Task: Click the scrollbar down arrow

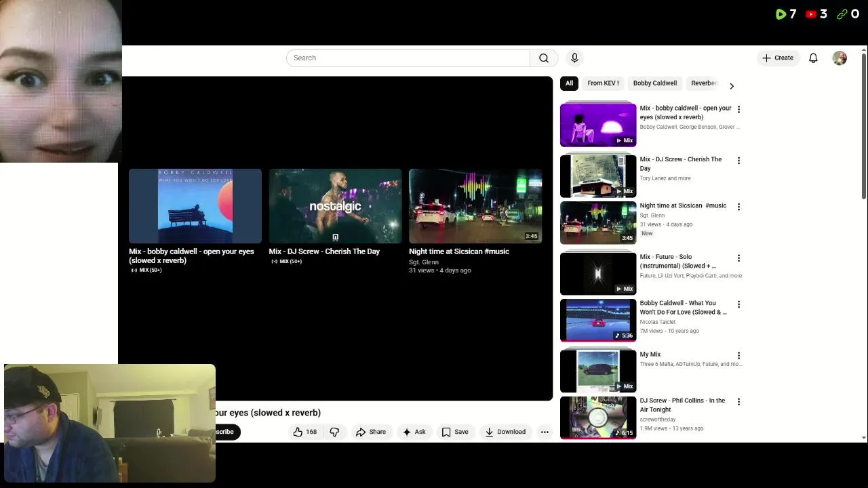Action: 863,438
